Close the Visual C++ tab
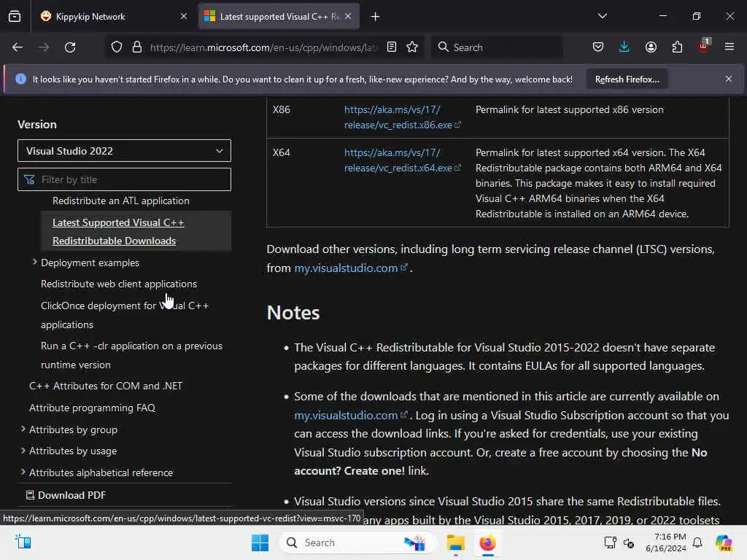747x560 pixels. point(348,17)
